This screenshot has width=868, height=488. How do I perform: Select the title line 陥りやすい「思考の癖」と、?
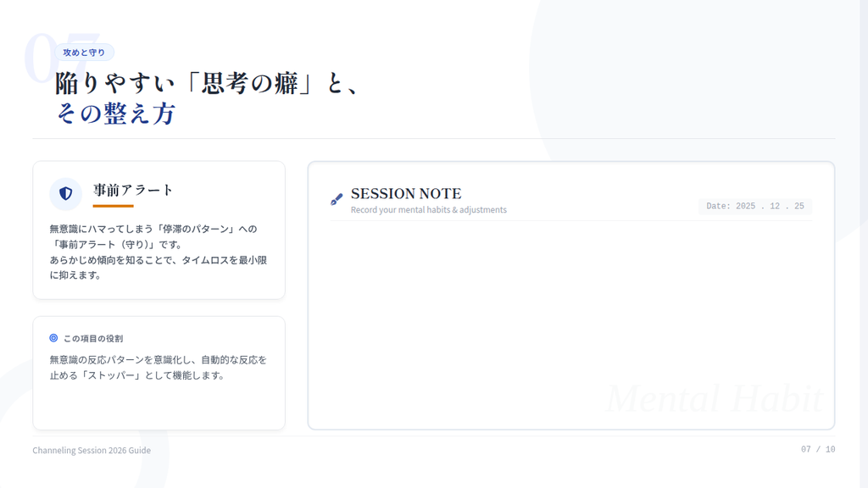209,84
